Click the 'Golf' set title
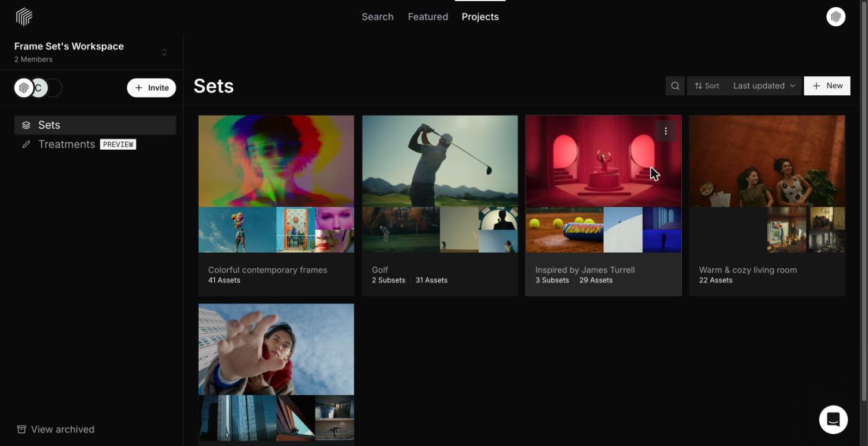 380,270
